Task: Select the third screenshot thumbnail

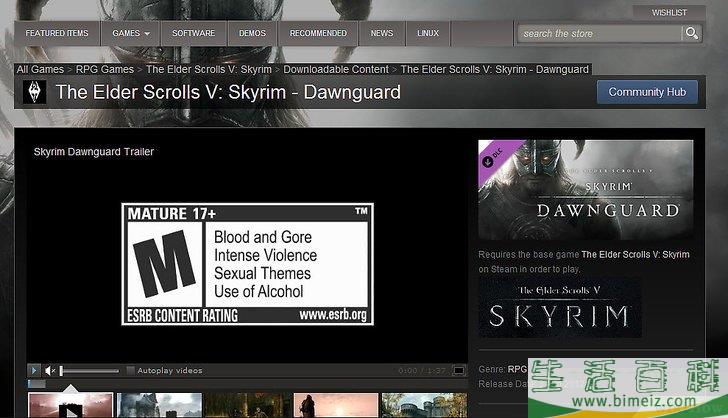Action: [x=247, y=405]
